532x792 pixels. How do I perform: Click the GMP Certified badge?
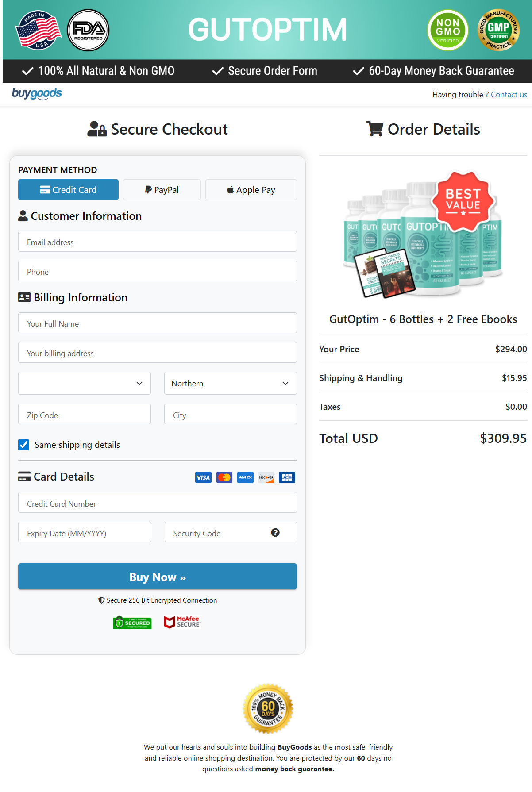(498, 30)
